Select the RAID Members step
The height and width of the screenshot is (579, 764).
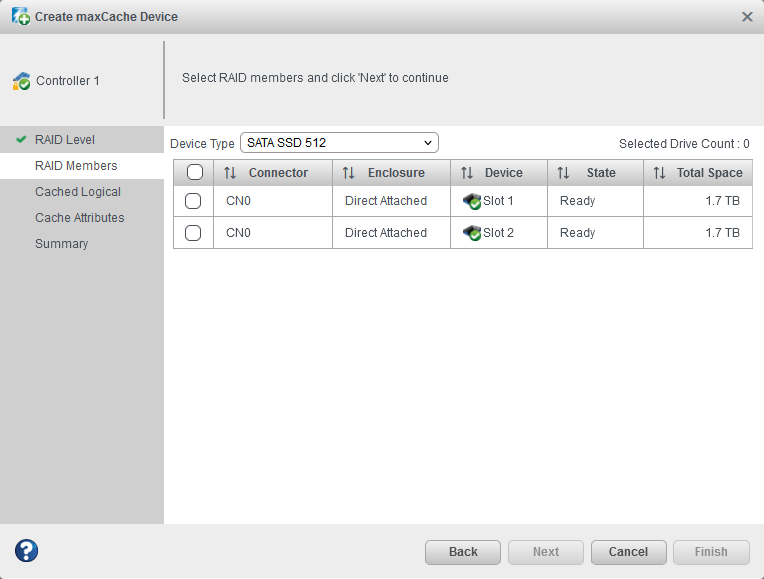click(76, 166)
